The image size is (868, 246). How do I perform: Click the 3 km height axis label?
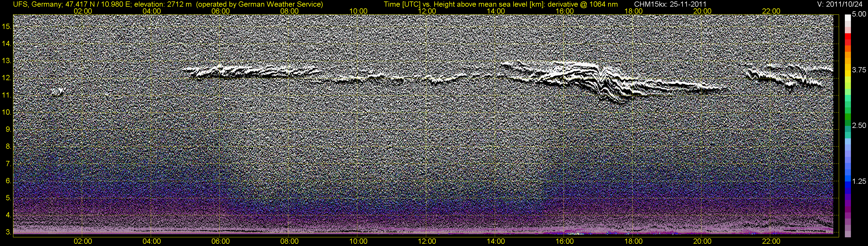(x=8, y=232)
